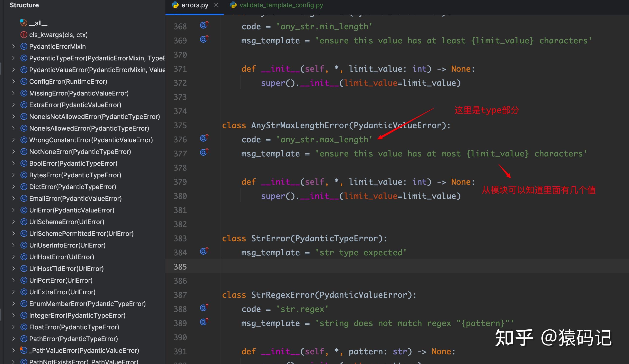The width and height of the screenshot is (629, 364).
Task: Click the function icon next to cls_kwargs
Action: click(x=23, y=35)
